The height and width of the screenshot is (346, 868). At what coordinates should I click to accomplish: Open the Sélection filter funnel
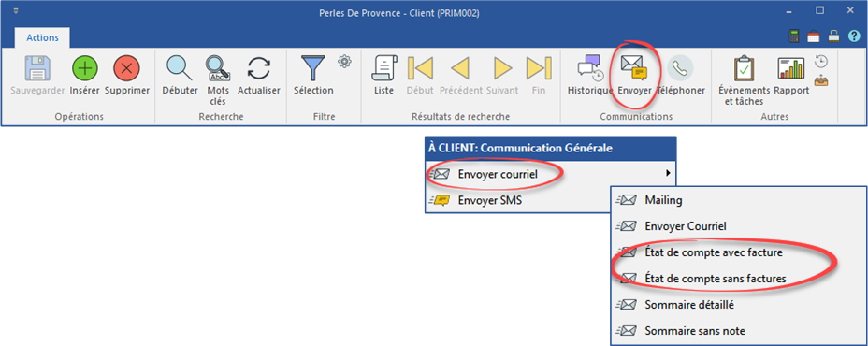click(313, 68)
